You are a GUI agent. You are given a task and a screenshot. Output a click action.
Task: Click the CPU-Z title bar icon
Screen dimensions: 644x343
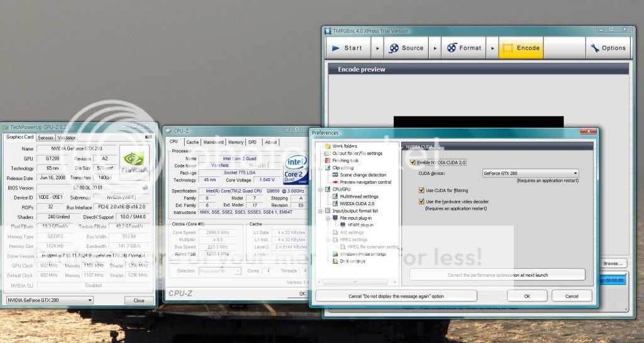pos(169,131)
